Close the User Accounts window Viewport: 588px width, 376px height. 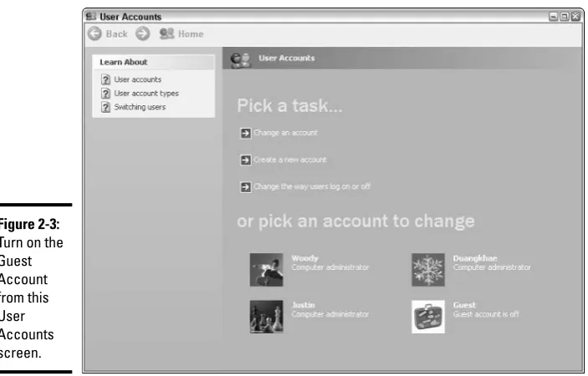(575, 17)
